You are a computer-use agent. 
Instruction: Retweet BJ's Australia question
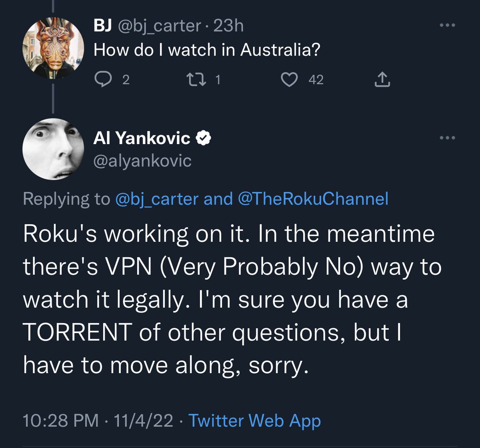click(x=198, y=80)
